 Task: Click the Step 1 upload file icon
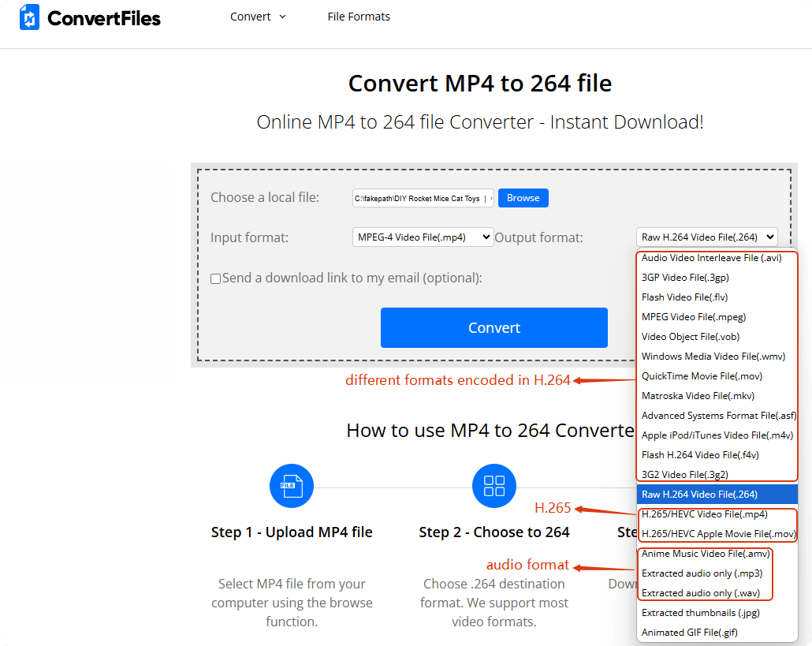(291, 486)
